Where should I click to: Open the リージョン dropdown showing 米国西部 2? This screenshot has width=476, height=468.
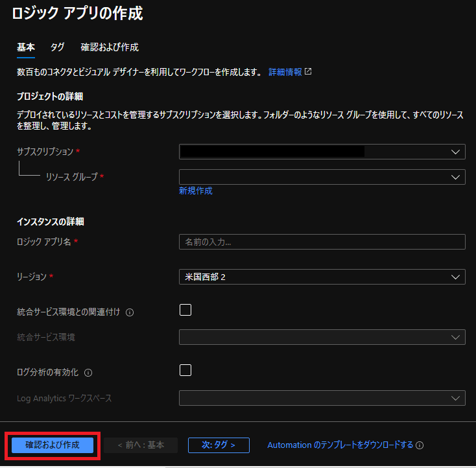coord(322,277)
